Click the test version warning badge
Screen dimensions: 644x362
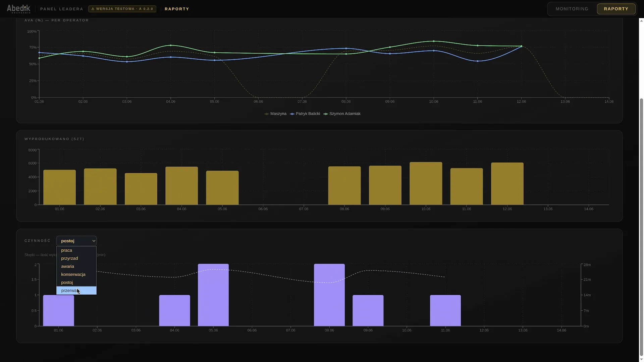click(x=122, y=9)
